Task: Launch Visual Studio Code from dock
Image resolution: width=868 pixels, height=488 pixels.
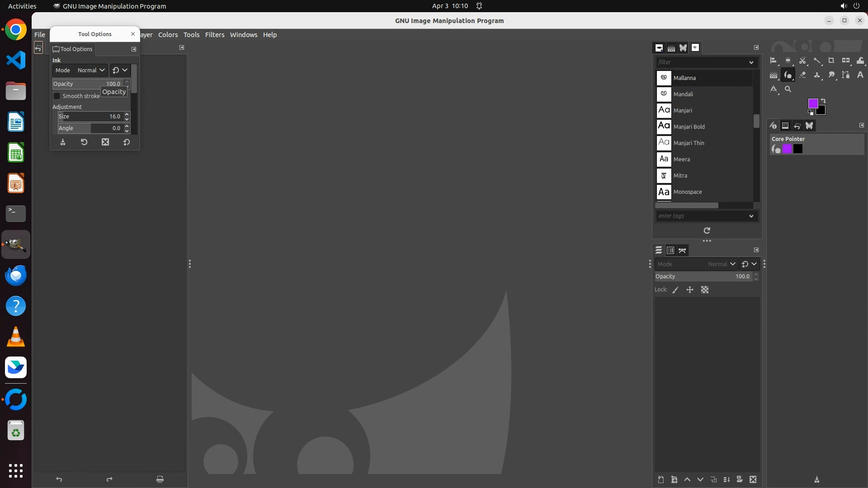Action: 16,60
